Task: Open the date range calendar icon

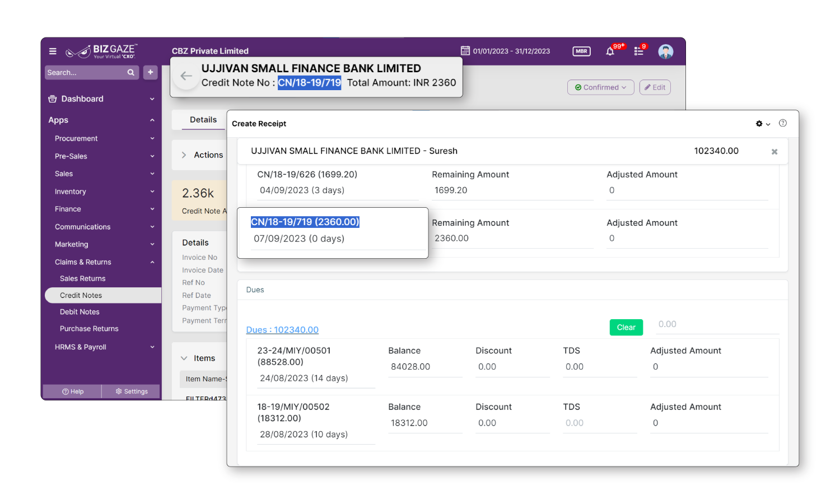Action: (465, 50)
